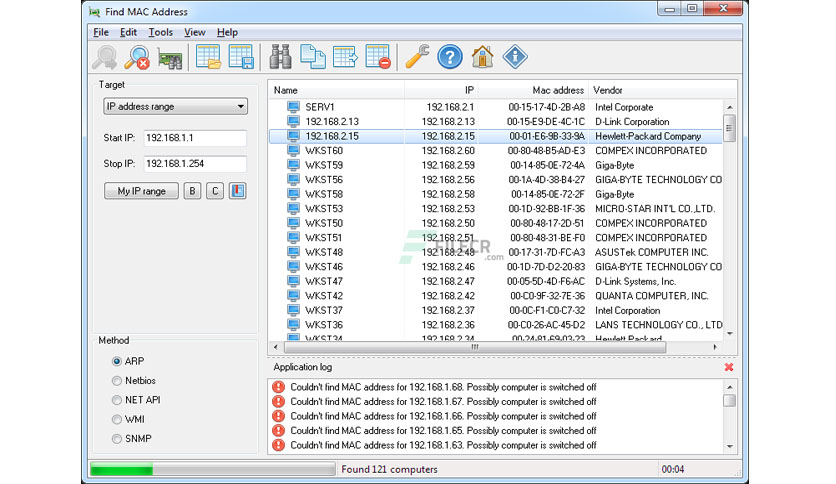Sort the list by the Name column
Screen dimensions: 836x484
pyautogui.click(x=336, y=90)
